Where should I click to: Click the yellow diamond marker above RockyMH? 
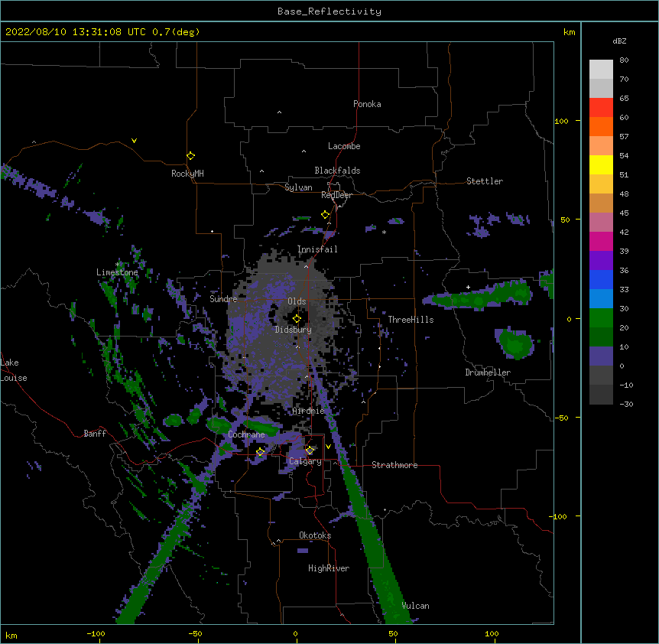[x=190, y=156]
